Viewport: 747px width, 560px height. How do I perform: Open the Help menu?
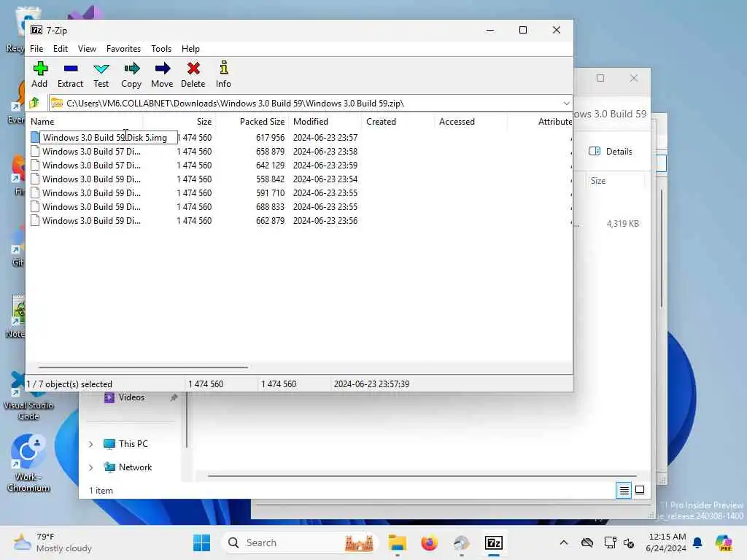click(190, 49)
